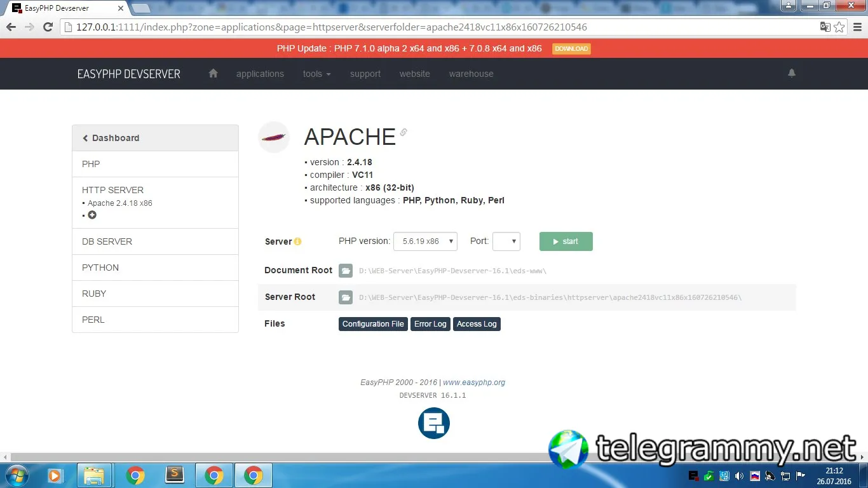
Task: Reload the page with the refresh icon
Action: [x=48, y=27]
